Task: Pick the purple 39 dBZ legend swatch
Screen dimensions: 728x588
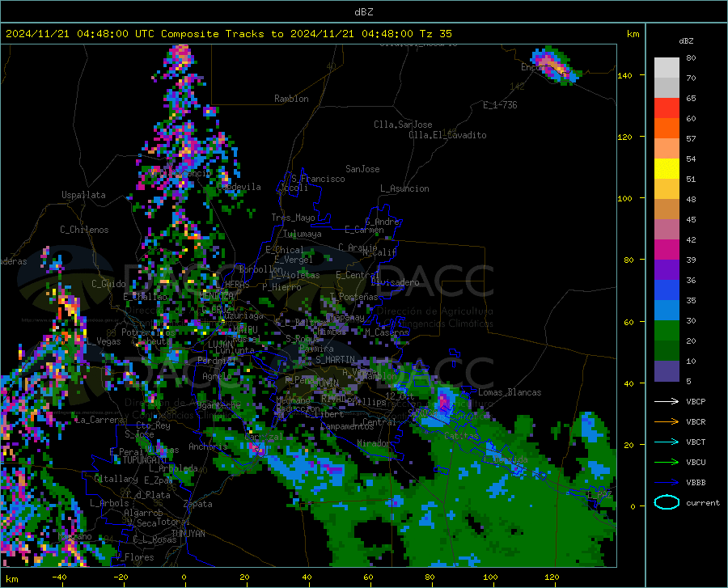Action: tap(667, 269)
